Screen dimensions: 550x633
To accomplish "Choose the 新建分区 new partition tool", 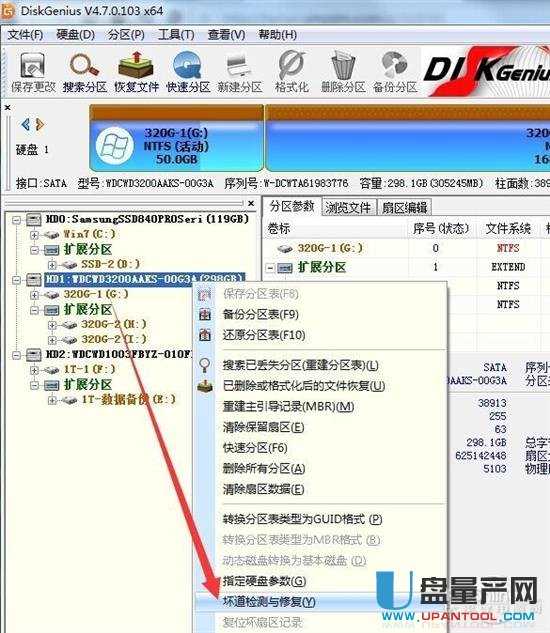I will coord(240,73).
